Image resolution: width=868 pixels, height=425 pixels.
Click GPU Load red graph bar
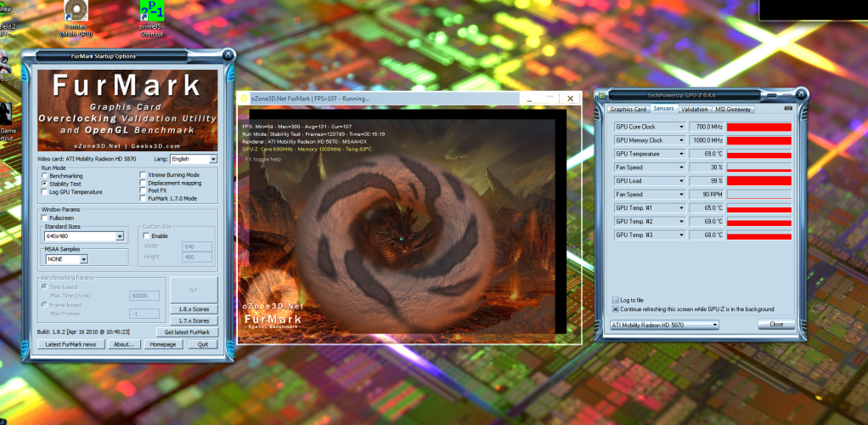click(758, 181)
